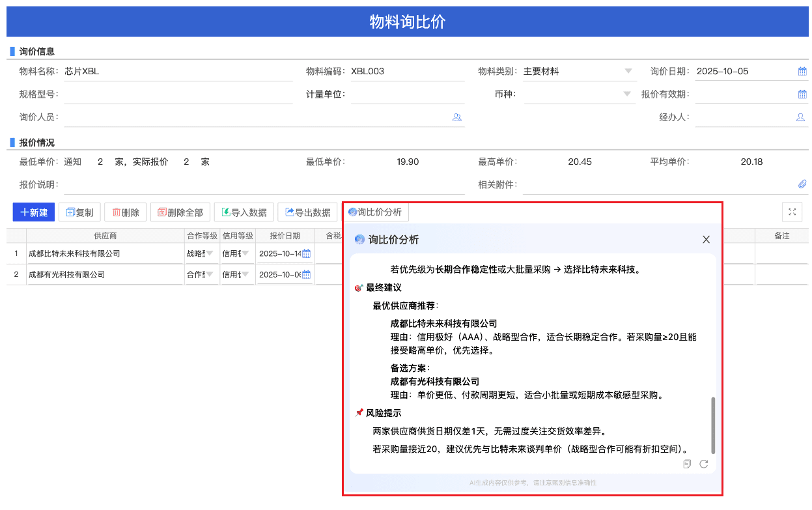Open calendar picker for 报价有效期

802,94
